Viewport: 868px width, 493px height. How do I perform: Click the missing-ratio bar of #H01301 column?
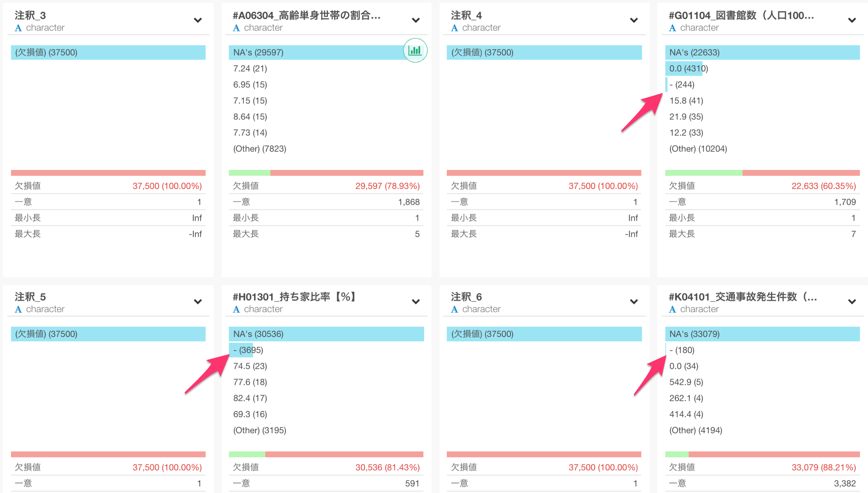coord(326,454)
